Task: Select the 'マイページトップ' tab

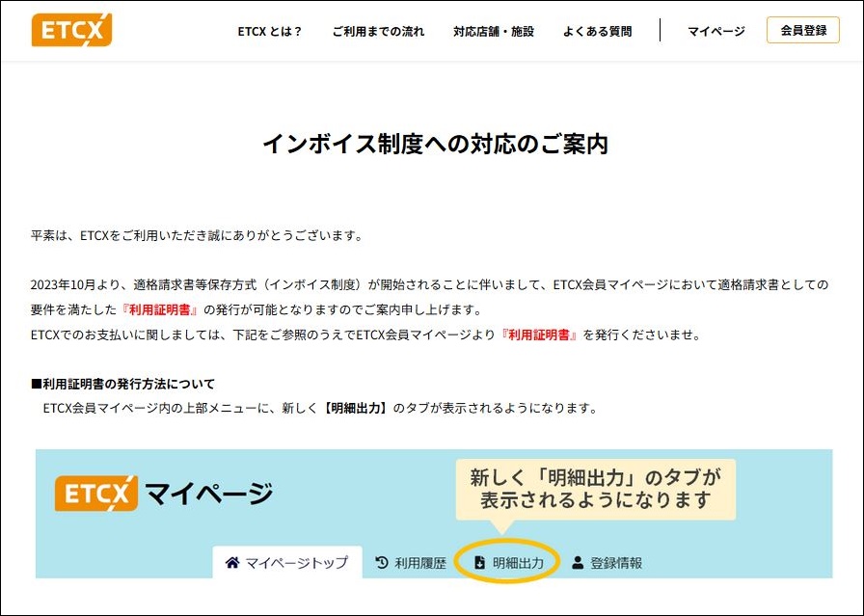Action: click(287, 563)
